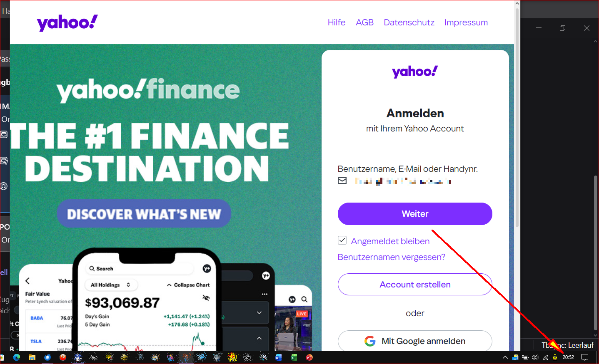Viewport: 599px width, 364px height.
Task: Toggle the Angemeldet bleiben checkbox
Action: pyautogui.click(x=342, y=240)
